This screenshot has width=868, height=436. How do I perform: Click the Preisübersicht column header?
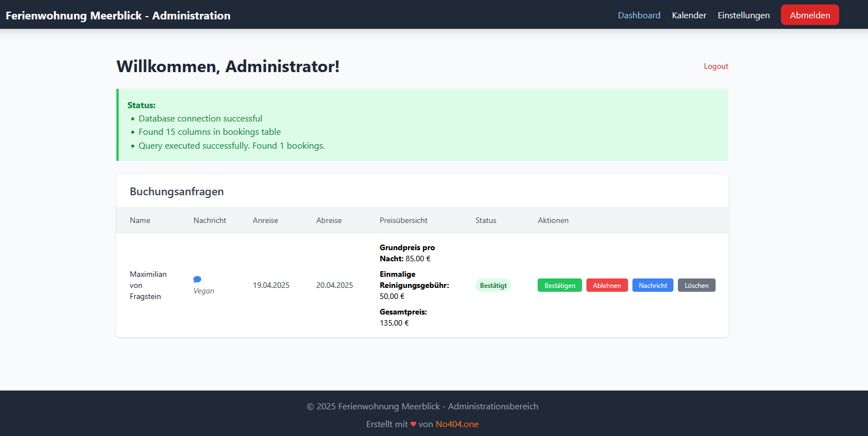click(x=404, y=220)
